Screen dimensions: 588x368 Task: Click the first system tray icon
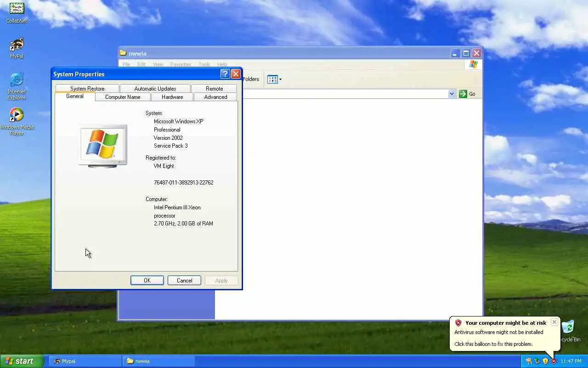(529, 361)
